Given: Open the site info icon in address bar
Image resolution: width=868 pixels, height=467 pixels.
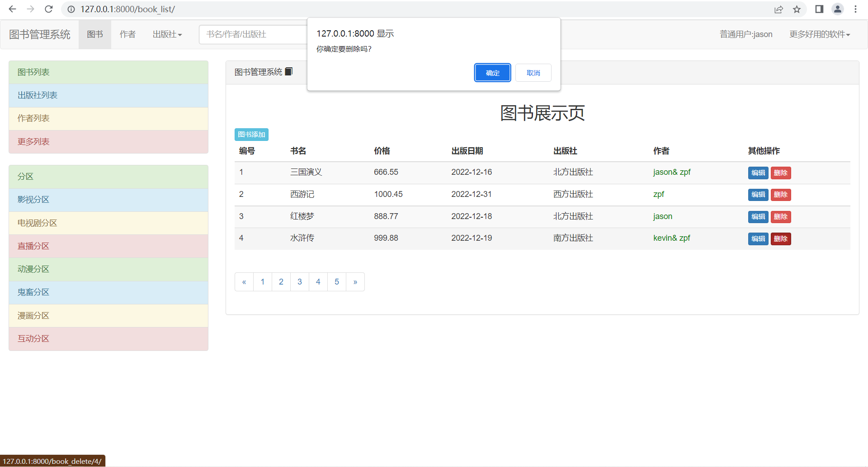Looking at the screenshot, I should [x=71, y=9].
